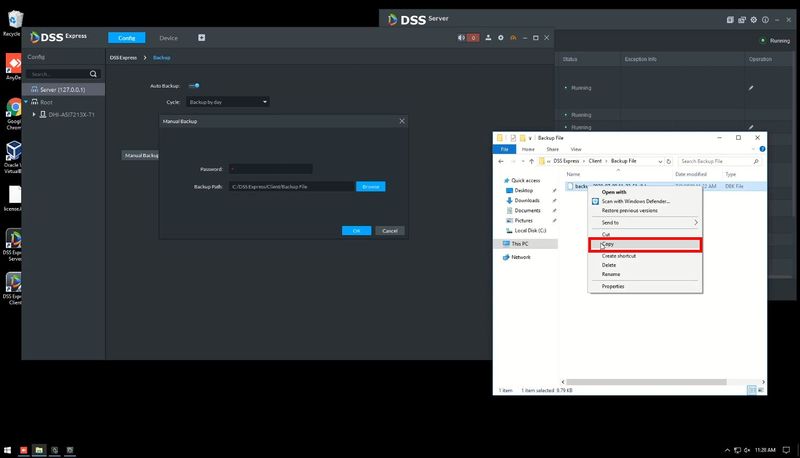The height and width of the screenshot is (458, 800).
Task: Click File Explorer icon on the taskbar
Action: click(x=39, y=450)
